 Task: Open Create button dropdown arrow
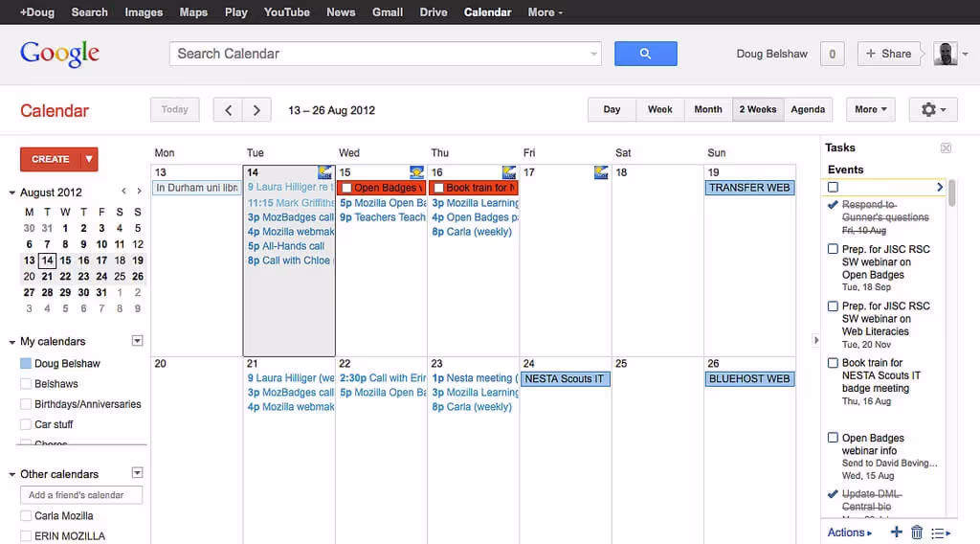pyautogui.click(x=89, y=159)
